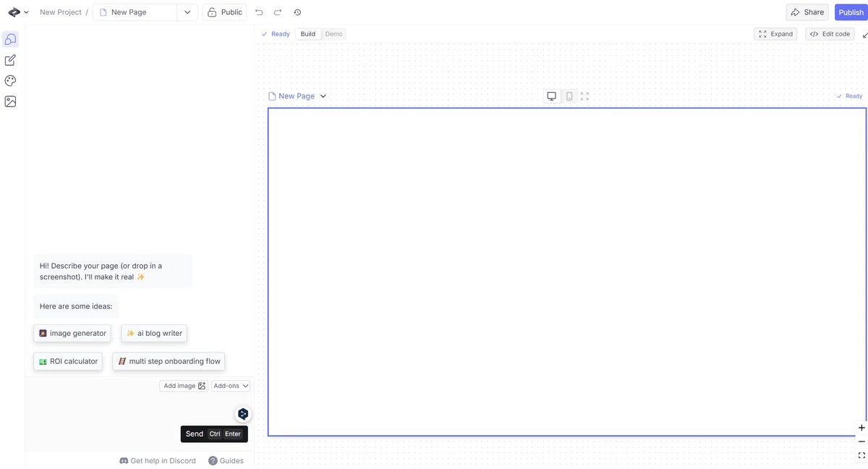The image size is (868, 469).
Task: Switch to desktop preview icon
Action: (x=552, y=96)
